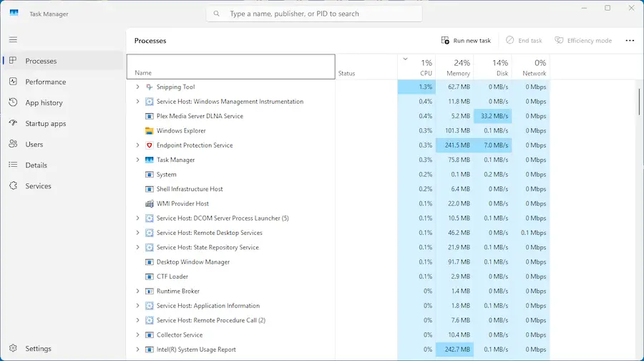Expand the Task Manager process group
Image resolution: width=644 pixels, height=361 pixels.
click(x=137, y=160)
